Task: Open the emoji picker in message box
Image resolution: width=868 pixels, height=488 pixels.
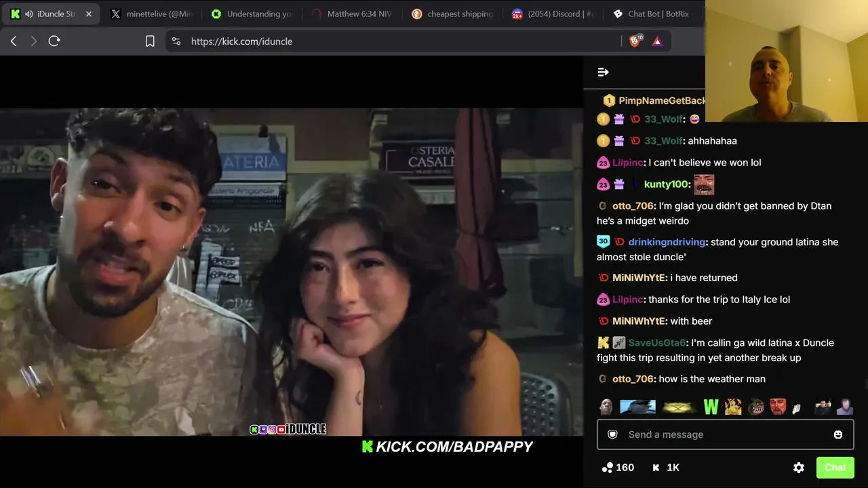Action: [x=838, y=434]
